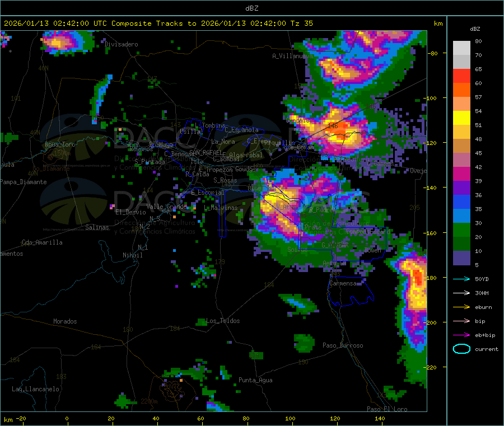Pick the red 60 dBZ legend swatch

[461, 76]
